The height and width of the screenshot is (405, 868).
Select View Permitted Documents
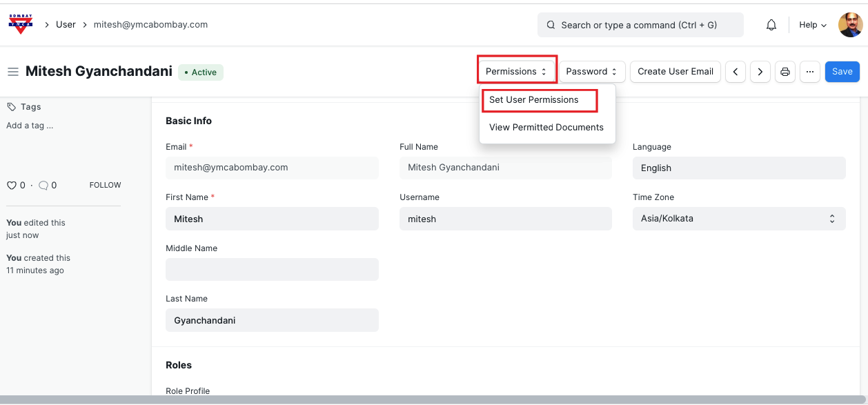tap(546, 128)
